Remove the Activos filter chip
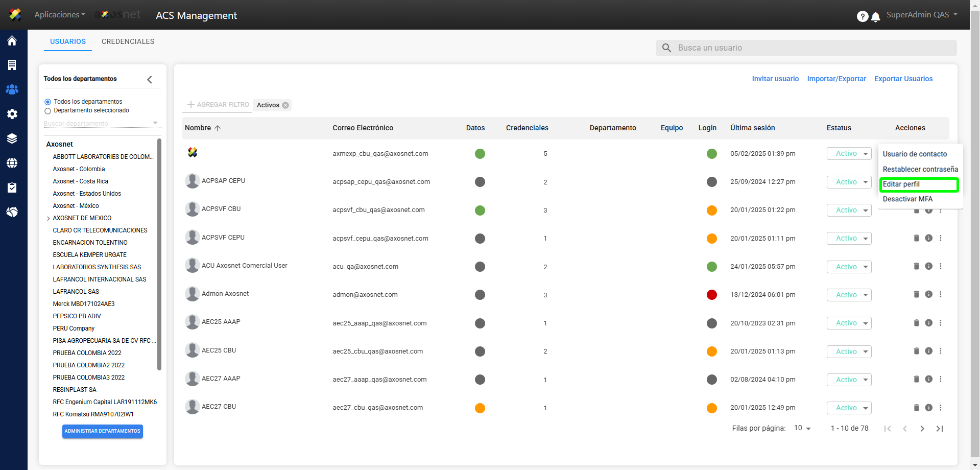980x470 pixels. click(285, 105)
